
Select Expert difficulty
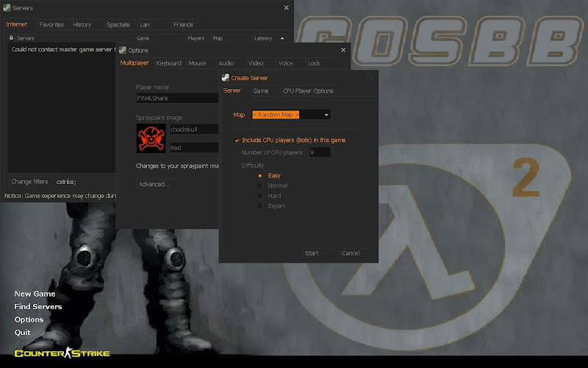pyautogui.click(x=260, y=206)
